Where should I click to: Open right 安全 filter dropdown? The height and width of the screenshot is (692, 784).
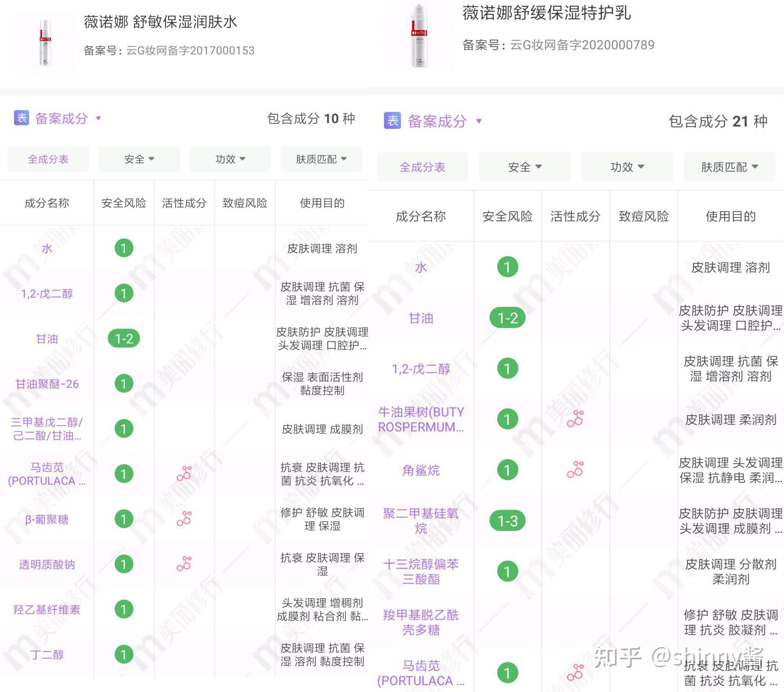[x=525, y=167]
